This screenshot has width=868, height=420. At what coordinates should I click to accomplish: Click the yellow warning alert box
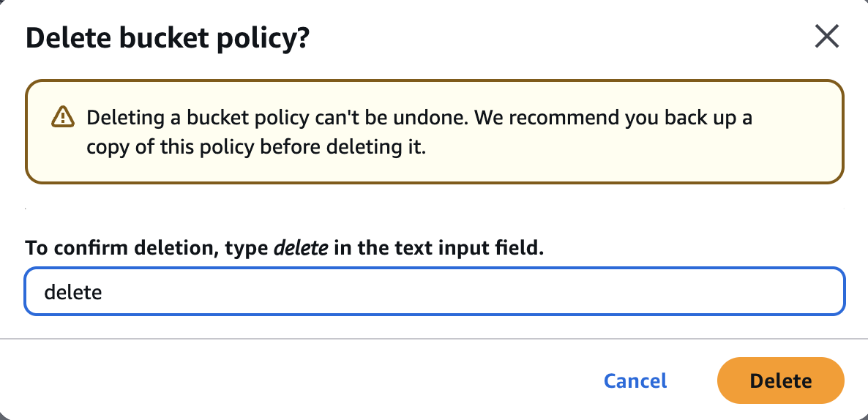click(435, 132)
